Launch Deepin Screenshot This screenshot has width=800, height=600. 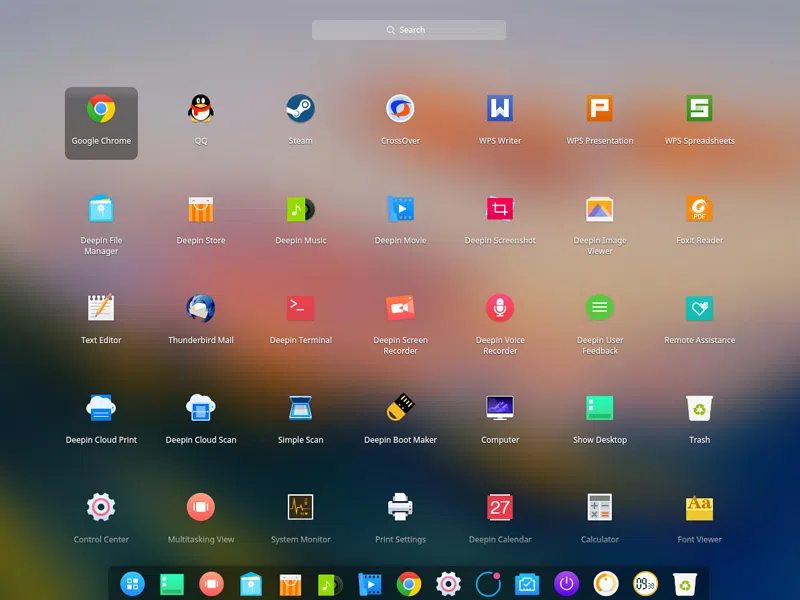pyautogui.click(x=500, y=208)
